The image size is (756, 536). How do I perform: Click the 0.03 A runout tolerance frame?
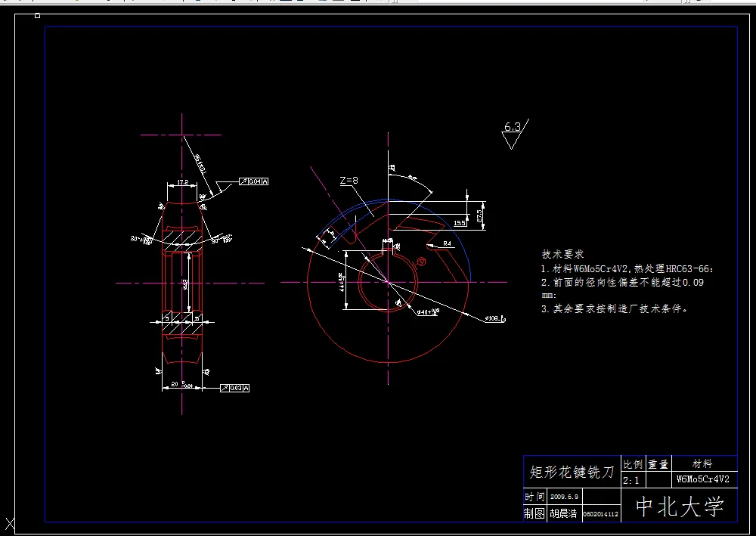click(235, 388)
